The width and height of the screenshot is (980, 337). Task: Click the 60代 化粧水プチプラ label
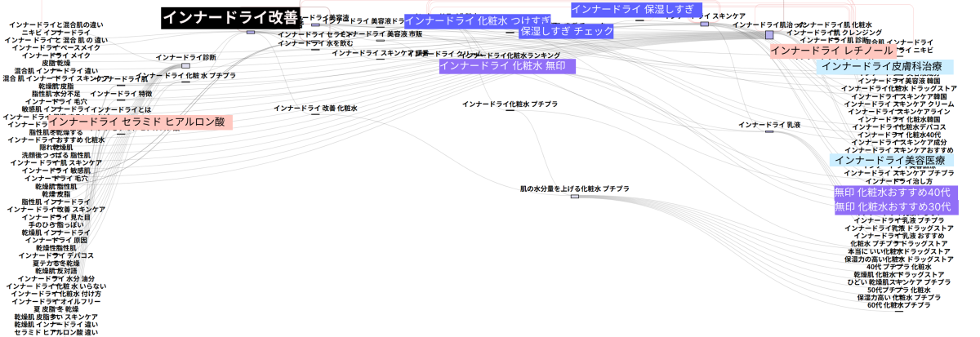[898, 305]
